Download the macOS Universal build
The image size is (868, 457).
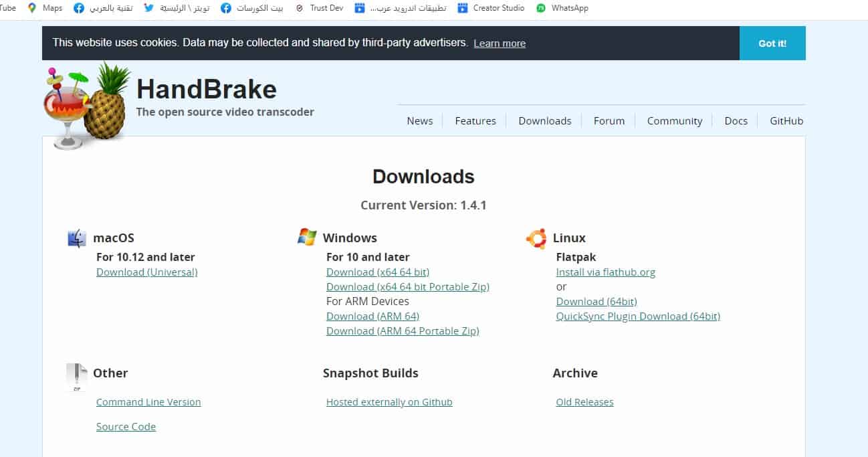click(146, 272)
